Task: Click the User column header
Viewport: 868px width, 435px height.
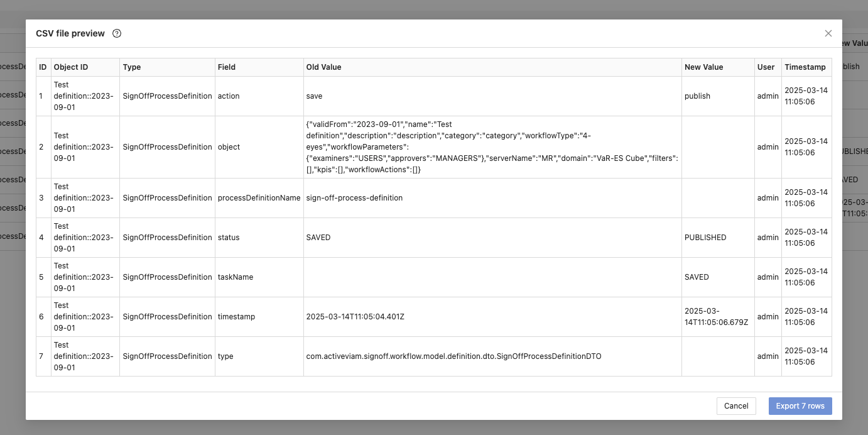Action: pyautogui.click(x=766, y=67)
